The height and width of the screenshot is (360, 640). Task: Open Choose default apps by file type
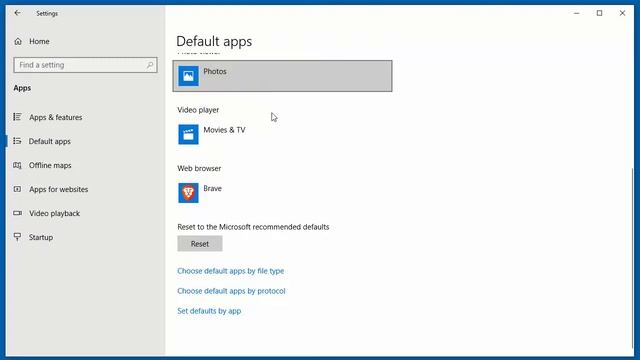tap(231, 271)
